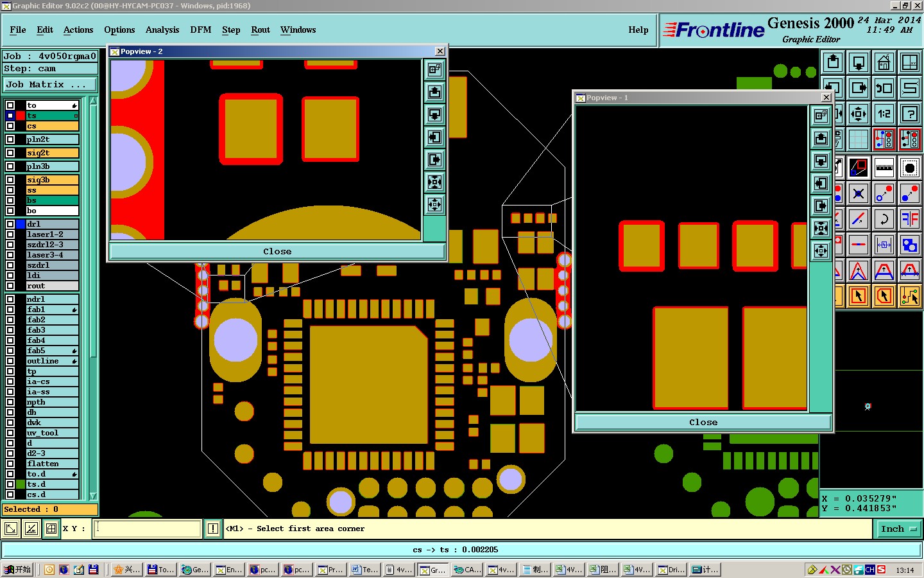Click the pan right icon in Popview-1

821,206
